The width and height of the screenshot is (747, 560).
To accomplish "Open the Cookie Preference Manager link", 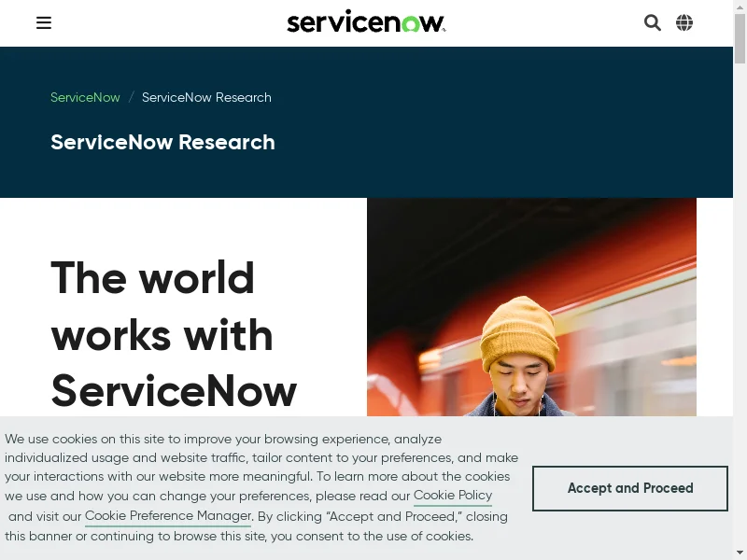I will [x=168, y=516].
